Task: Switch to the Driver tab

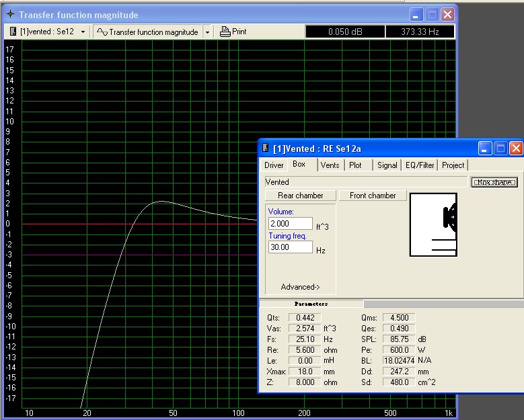Action: click(274, 165)
